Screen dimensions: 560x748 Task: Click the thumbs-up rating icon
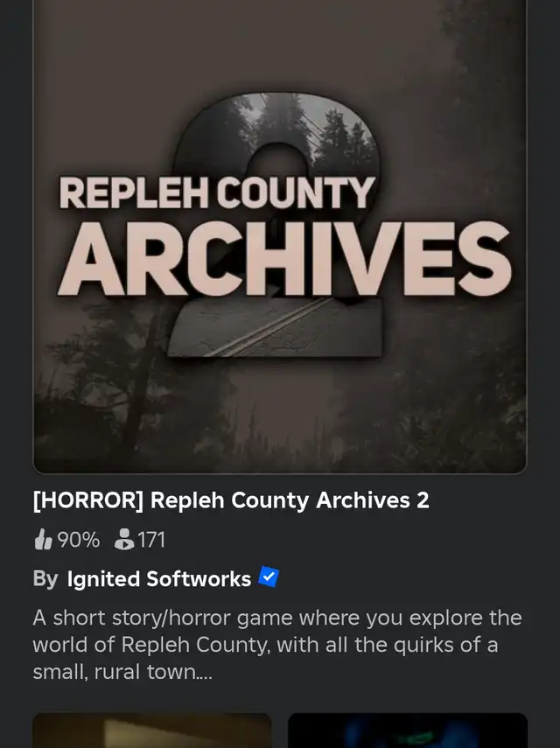pos(43,540)
